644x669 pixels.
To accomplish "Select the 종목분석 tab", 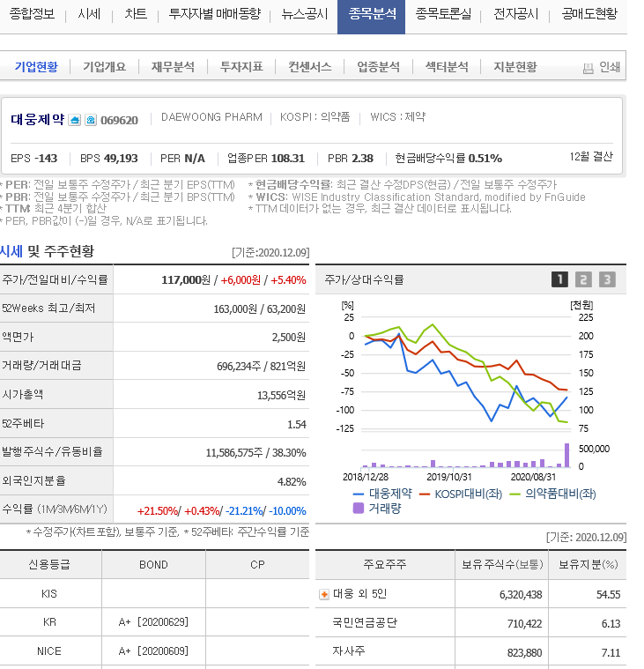I will click(x=372, y=16).
